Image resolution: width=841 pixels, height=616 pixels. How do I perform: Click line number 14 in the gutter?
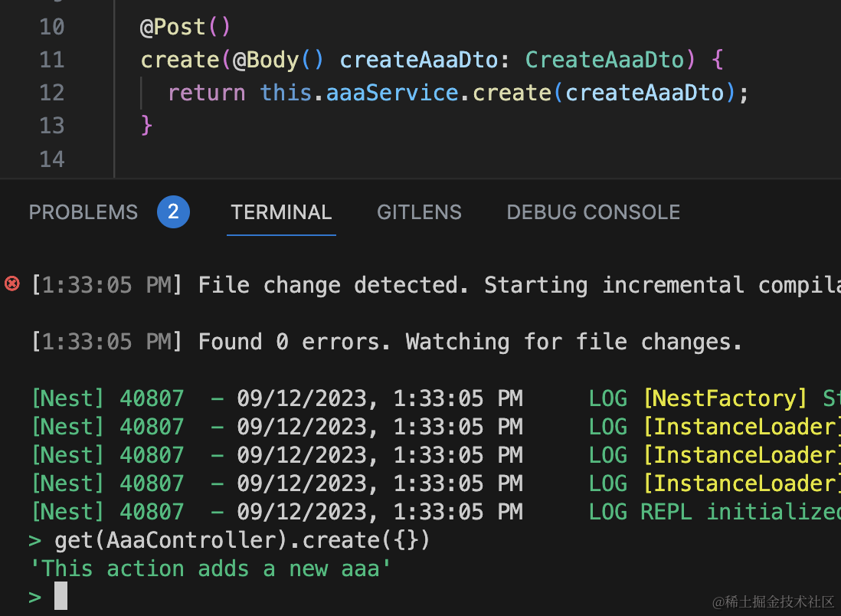(x=51, y=159)
